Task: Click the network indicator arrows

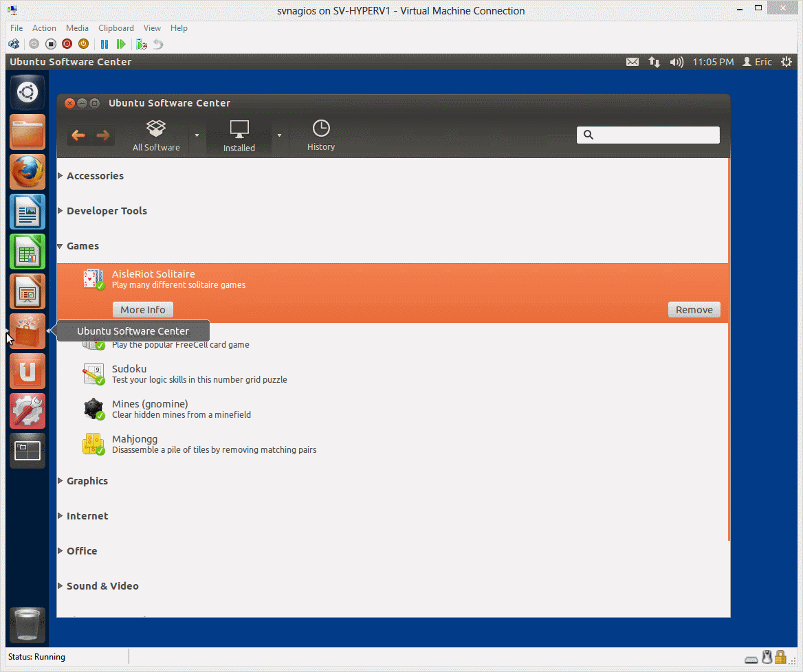Action: [654, 62]
